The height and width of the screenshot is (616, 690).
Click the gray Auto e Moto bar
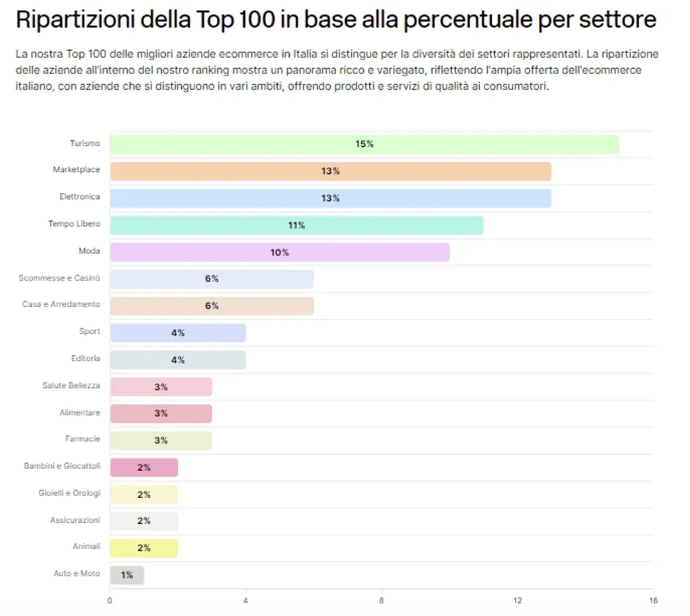pyautogui.click(x=127, y=575)
